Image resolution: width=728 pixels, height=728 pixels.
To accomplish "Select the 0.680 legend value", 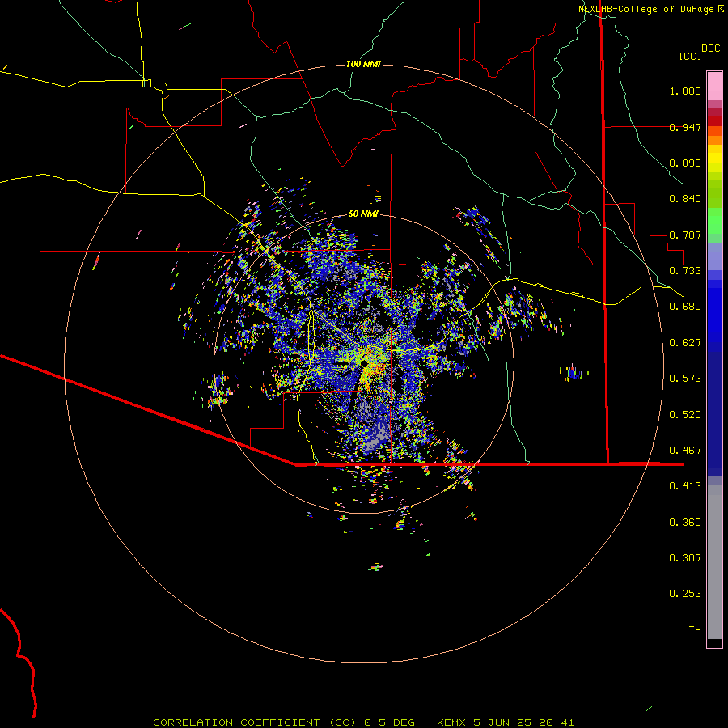I will coord(685,307).
